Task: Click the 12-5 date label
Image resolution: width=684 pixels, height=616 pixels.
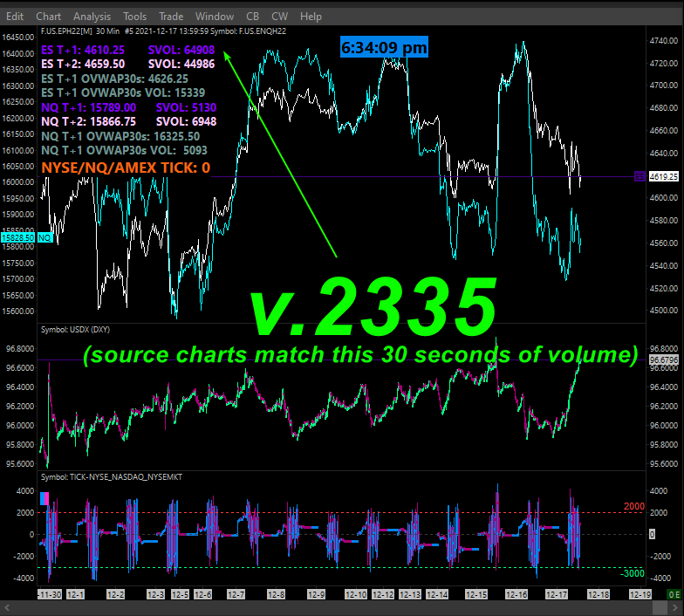Action: coord(180,594)
